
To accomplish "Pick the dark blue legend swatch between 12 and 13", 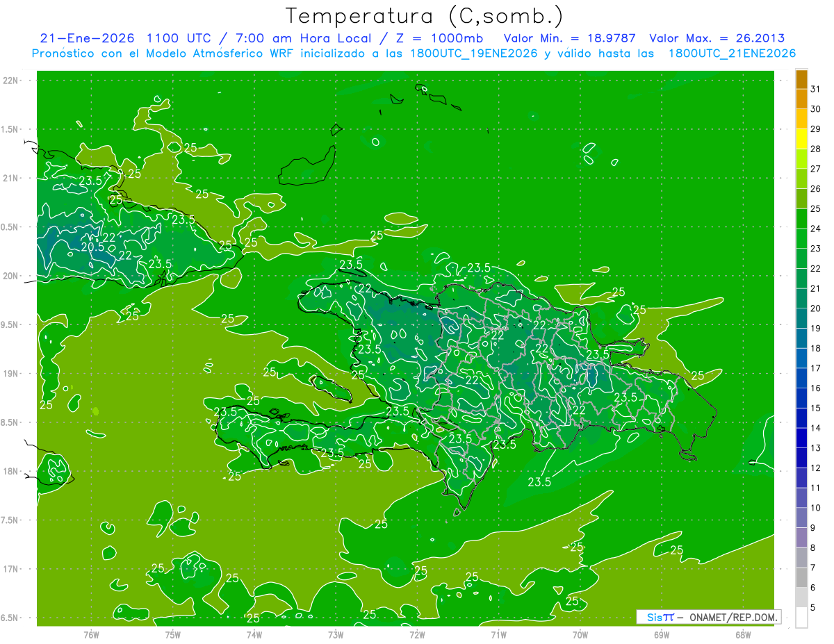I will [801, 459].
